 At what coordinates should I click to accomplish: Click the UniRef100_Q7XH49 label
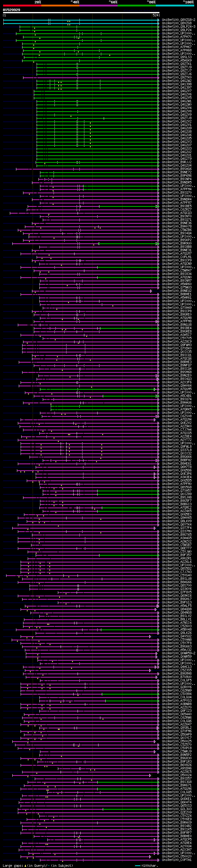point(177,308)
